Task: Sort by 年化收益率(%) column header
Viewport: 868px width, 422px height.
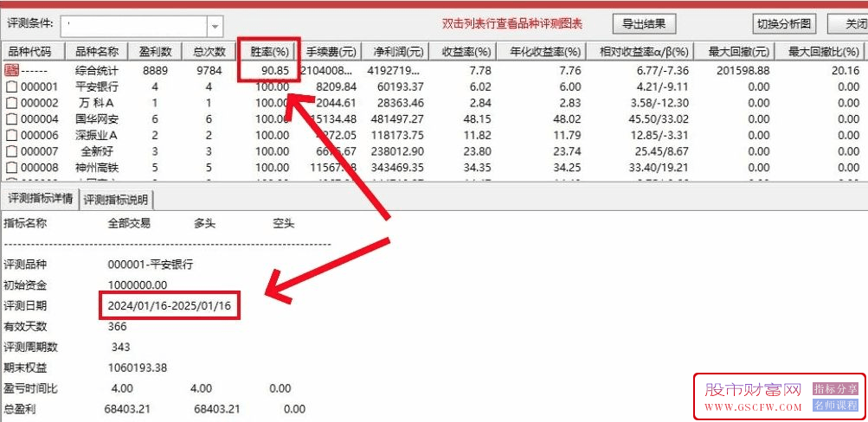Action: tap(541, 52)
